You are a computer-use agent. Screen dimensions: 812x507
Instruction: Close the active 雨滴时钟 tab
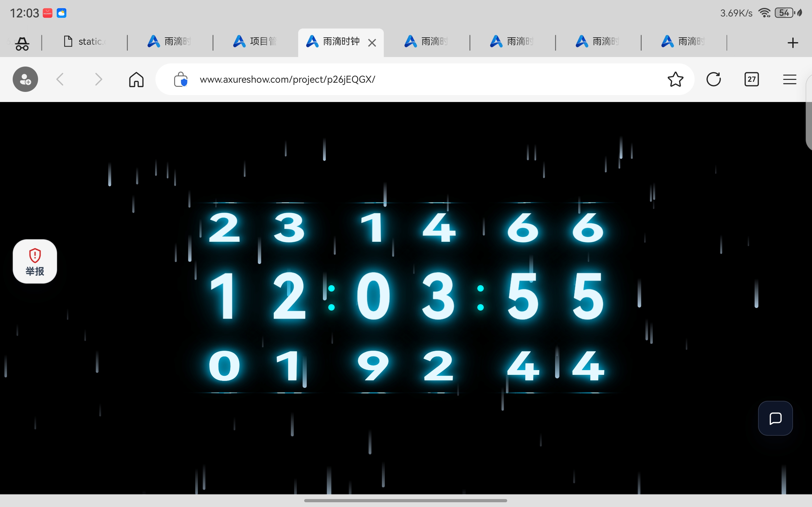click(x=372, y=43)
